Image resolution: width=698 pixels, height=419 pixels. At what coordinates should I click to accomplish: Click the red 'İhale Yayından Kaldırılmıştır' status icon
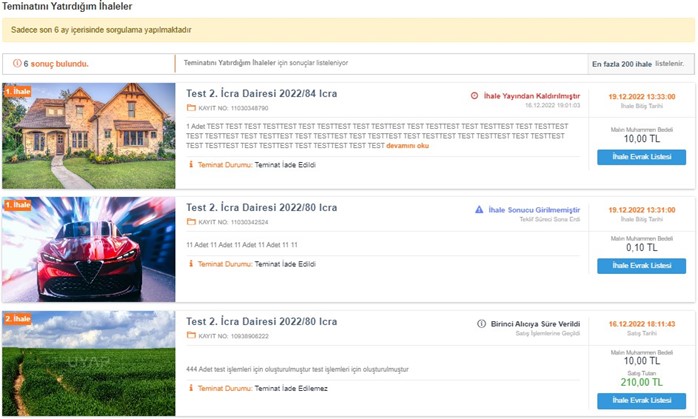click(474, 96)
